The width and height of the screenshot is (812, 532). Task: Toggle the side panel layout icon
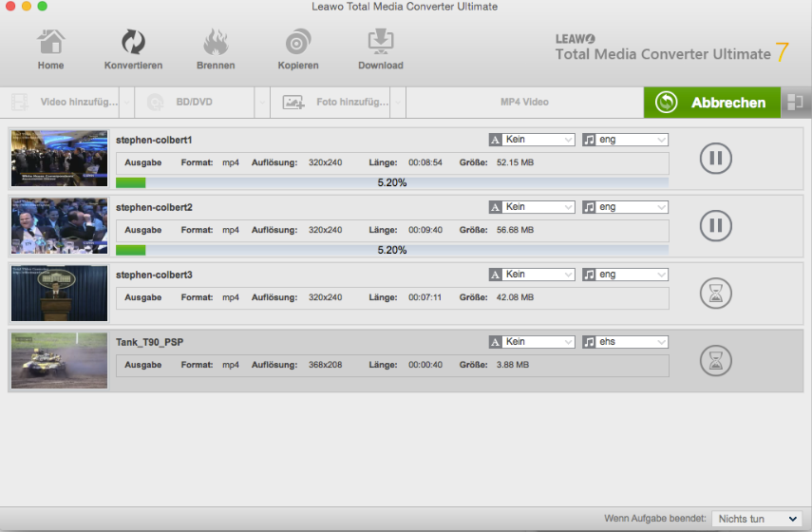pyautogui.click(x=795, y=102)
